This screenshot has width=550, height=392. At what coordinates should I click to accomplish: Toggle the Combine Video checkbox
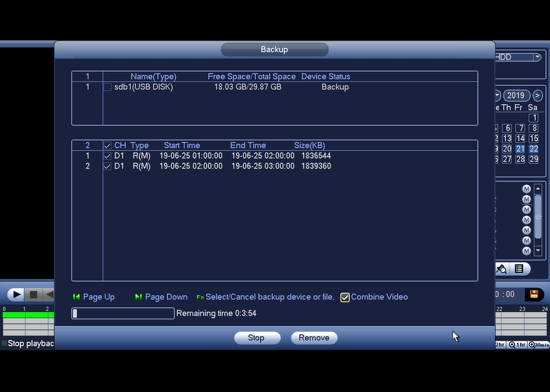click(345, 297)
